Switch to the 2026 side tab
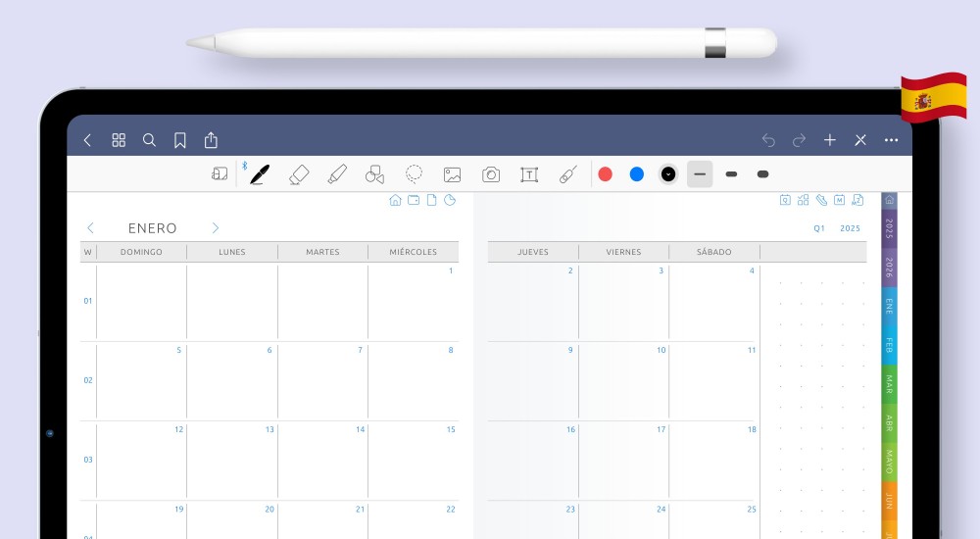Image resolution: width=980 pixels, height=539 pixels. pos(890,268)
